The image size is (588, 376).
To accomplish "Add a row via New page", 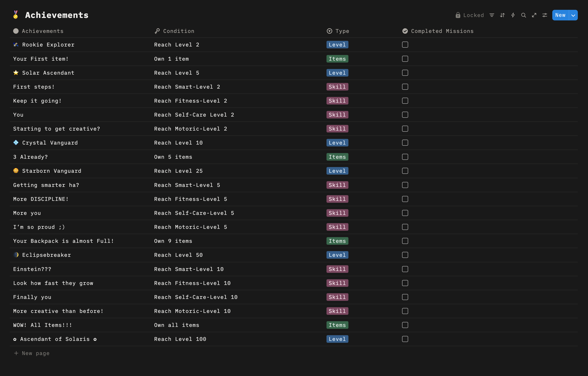I will [32, 353].
